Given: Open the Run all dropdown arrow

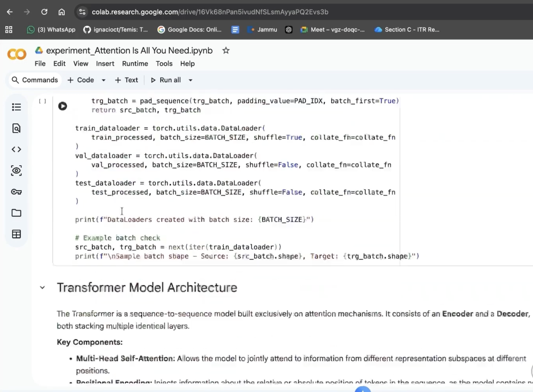Looking at the screenshot, I should (190, 80).
